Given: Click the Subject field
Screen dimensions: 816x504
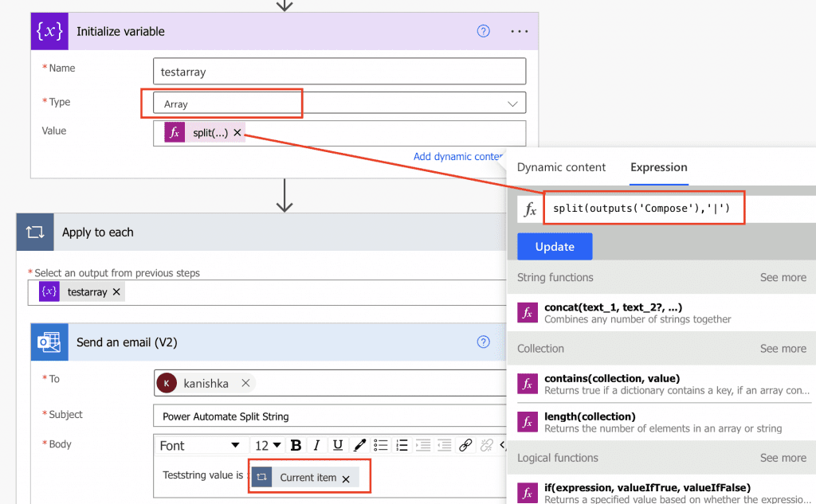Looking at the screenshot, I should pyautogui.click(x=330, y=416).
